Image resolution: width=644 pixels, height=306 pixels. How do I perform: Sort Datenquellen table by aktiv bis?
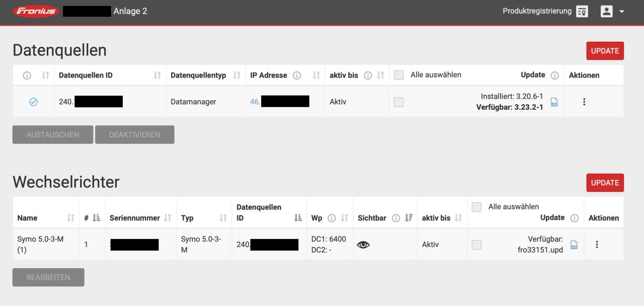click(x=380, y=75)
